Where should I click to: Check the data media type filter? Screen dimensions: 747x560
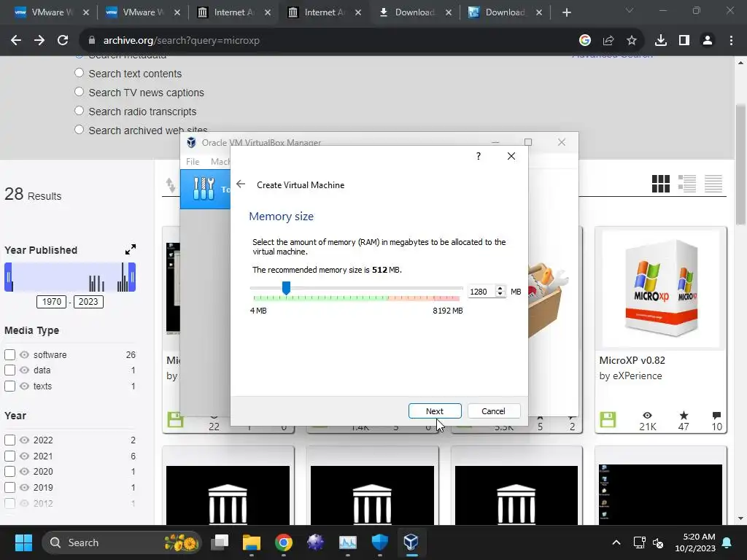point(10,370)
